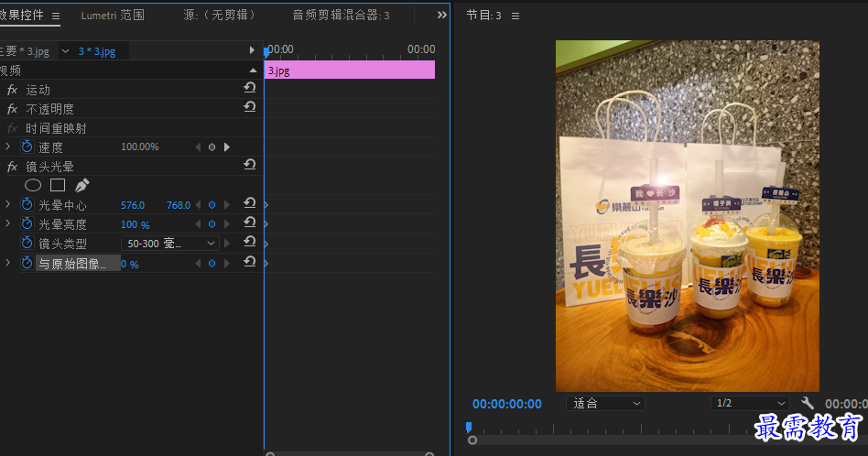Toggle the 镜头光晕 effect fx icon
Viewport: 868px width, 456px height.
pyautogui.click(x=12, y=167)
